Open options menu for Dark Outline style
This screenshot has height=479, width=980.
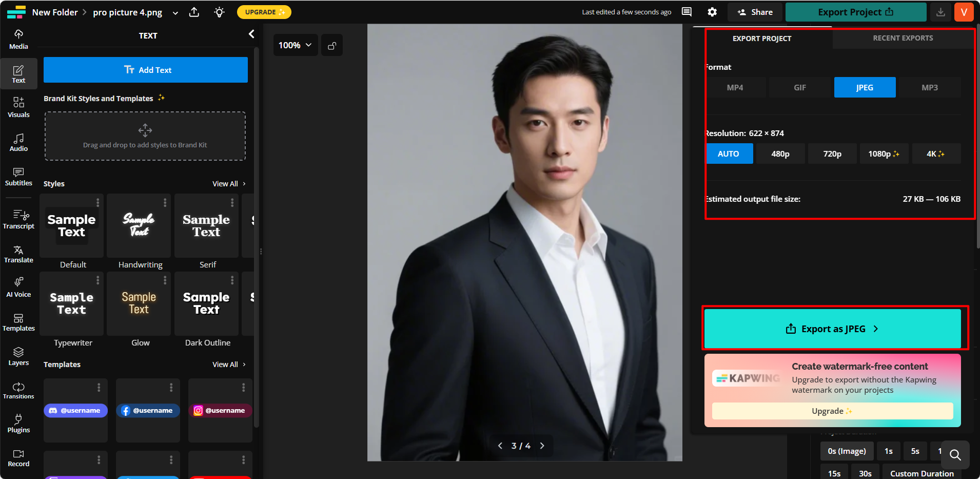(232, 280)
